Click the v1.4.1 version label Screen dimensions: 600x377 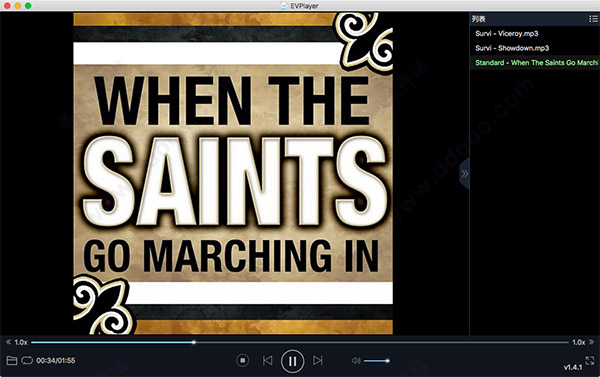(573, 367)
